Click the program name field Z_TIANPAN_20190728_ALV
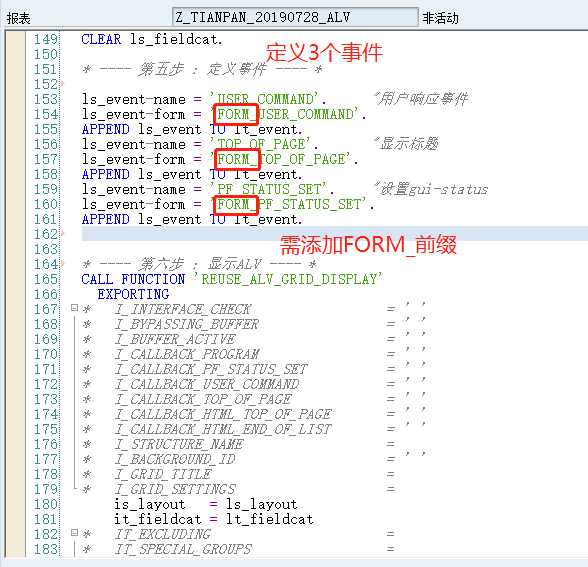This screenshot has width=588, height=567. [295, 17]
